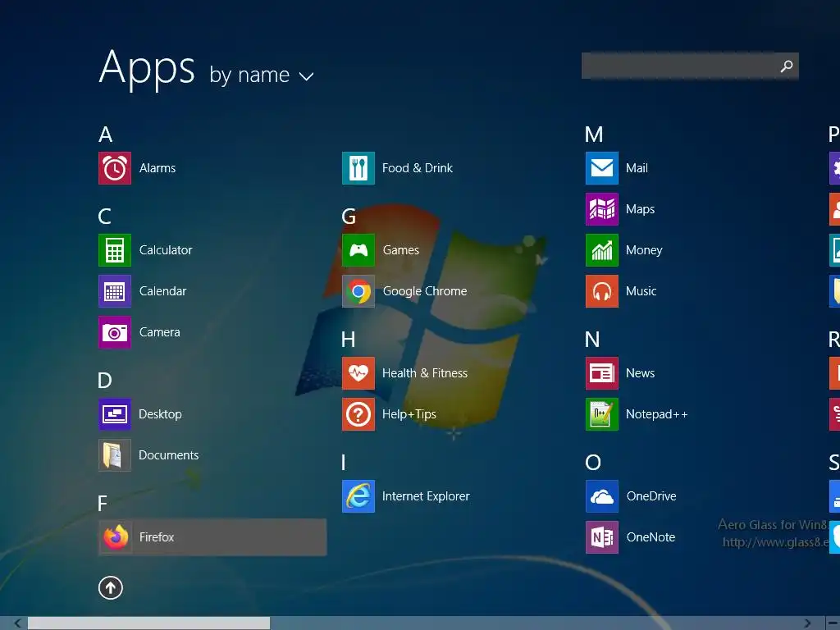Screen dimensions: 840x630
Task: Click the letter G group header
Action: [x=349, y=217]
